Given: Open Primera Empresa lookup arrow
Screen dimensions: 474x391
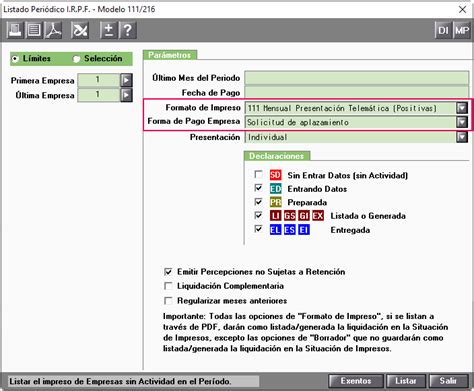Looking at the screenshot, I should click(126, 80).
